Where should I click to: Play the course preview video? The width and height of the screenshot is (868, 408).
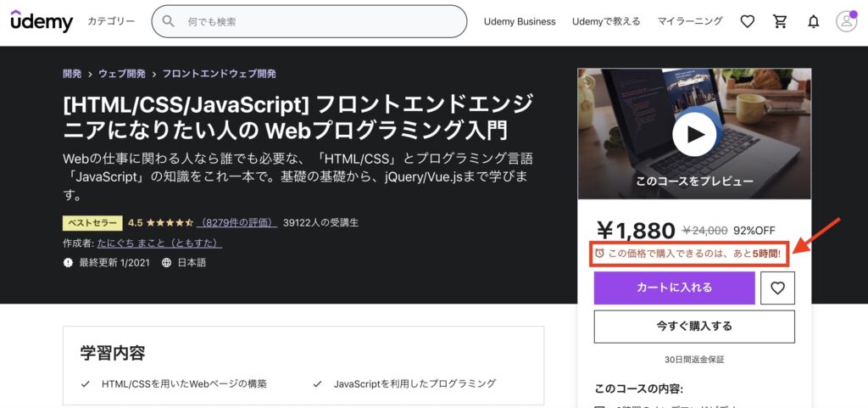coord(695,134)
